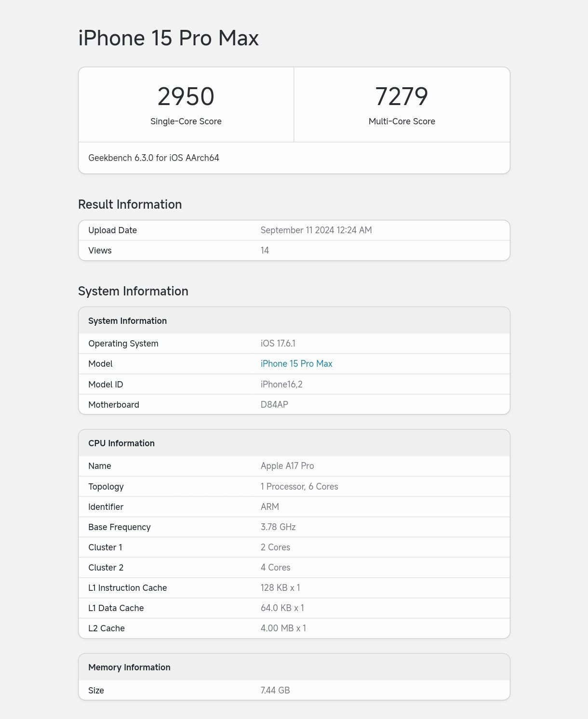Screen dimensions: 588x719
Task: Click the L1 Instruction Cache label
Action: (x=128, y=588)
